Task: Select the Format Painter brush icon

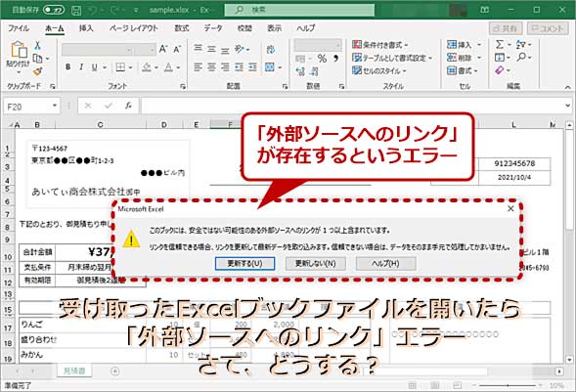Action: [x=37, y=71]
